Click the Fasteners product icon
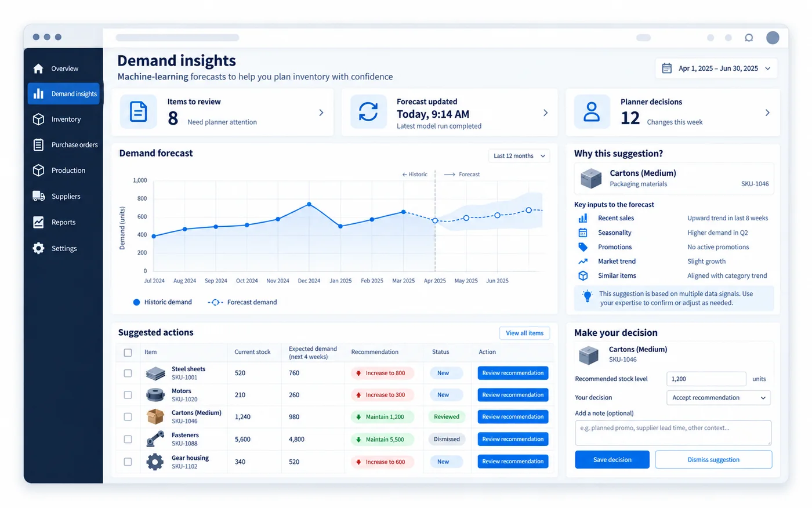The height and width of the screenshot is (508, 812). click(155, 439)
